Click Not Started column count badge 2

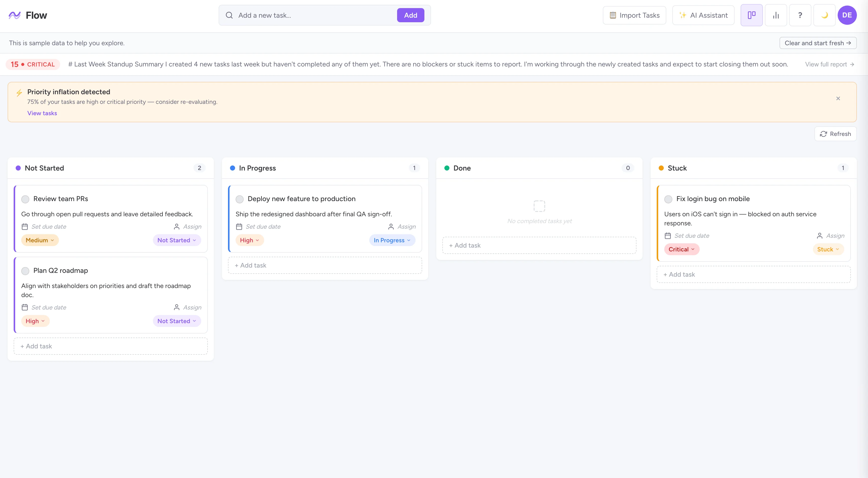tap(199, 168)
